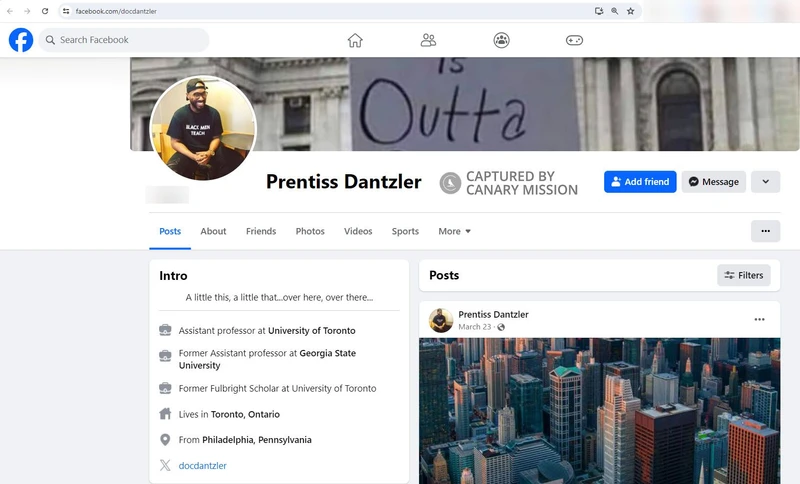This screenshot has width=800, height=484.
Task: Switch to the About tab
Action: click(213, 232)
